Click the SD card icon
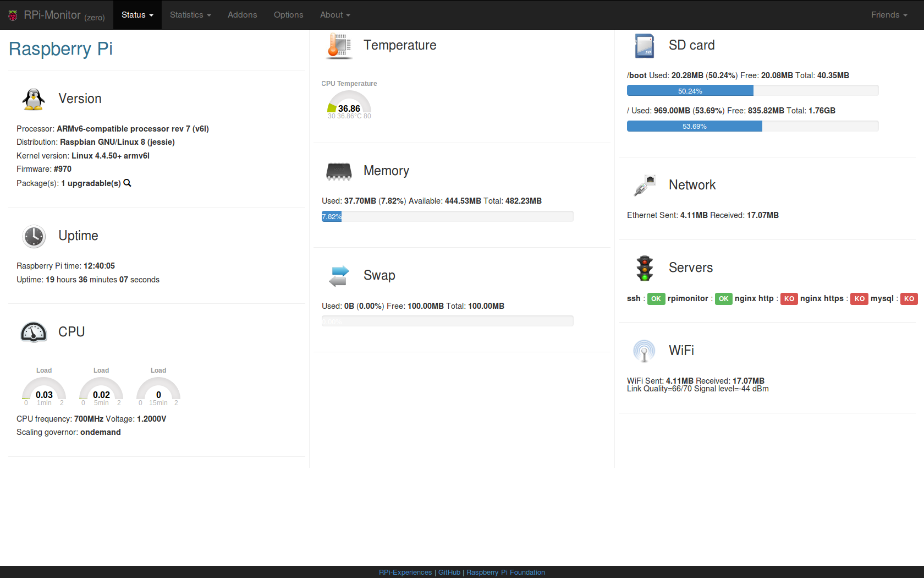924x578 pixels. [644, 46]
